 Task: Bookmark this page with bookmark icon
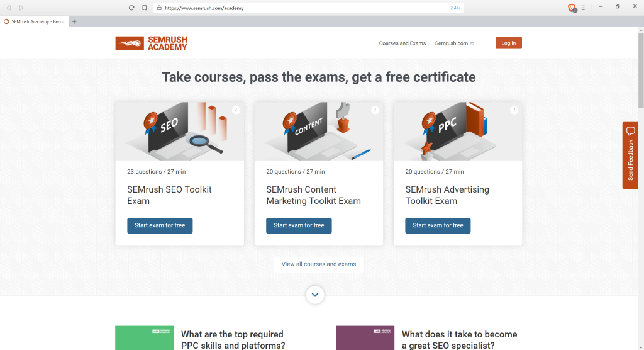pyautogui.click(x=145, y=8)
